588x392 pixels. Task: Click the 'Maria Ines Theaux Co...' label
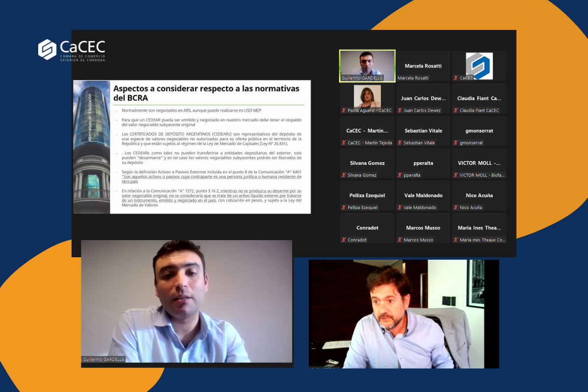[482, 240]
